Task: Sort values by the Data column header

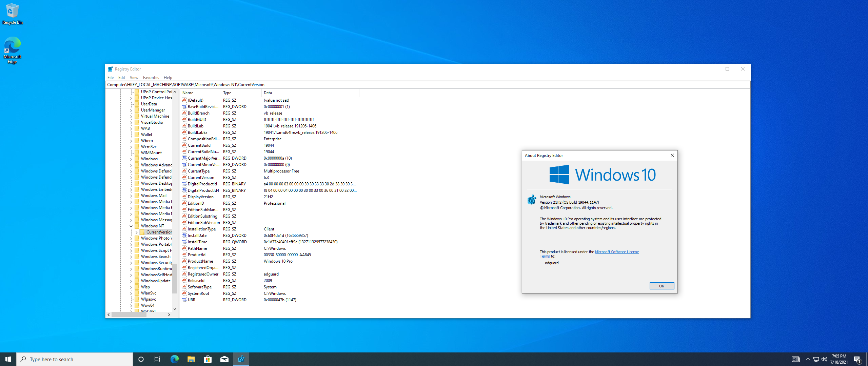Action: (310, 93)
